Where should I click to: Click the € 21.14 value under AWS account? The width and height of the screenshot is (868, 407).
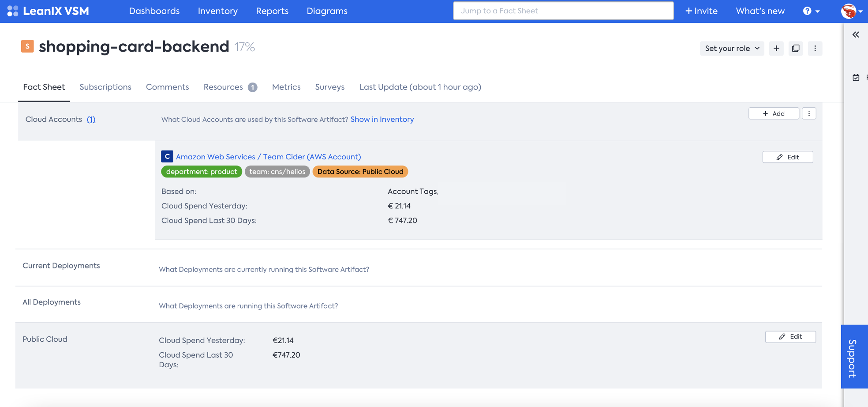point(399,206)
